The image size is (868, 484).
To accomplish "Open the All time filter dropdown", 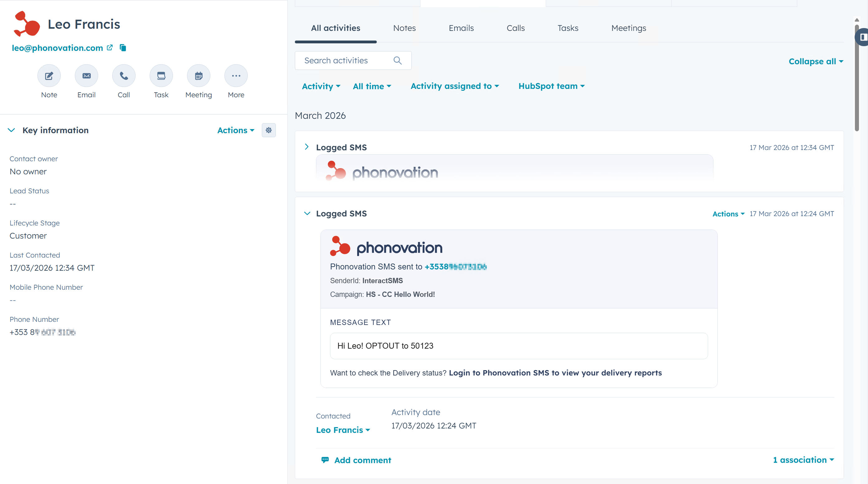I will tap(372, 86).
